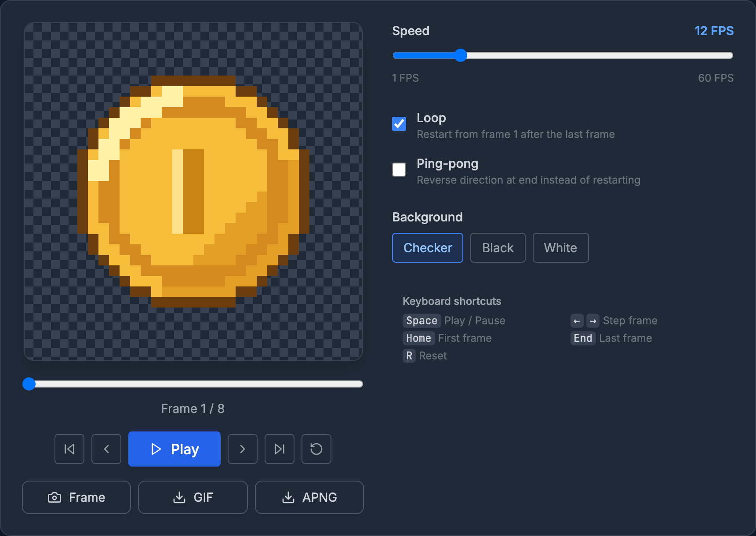Jump to first frame with skip-back icon
Image resolution: width=756 pixels, height=536 pixels.
click(69, 449)
